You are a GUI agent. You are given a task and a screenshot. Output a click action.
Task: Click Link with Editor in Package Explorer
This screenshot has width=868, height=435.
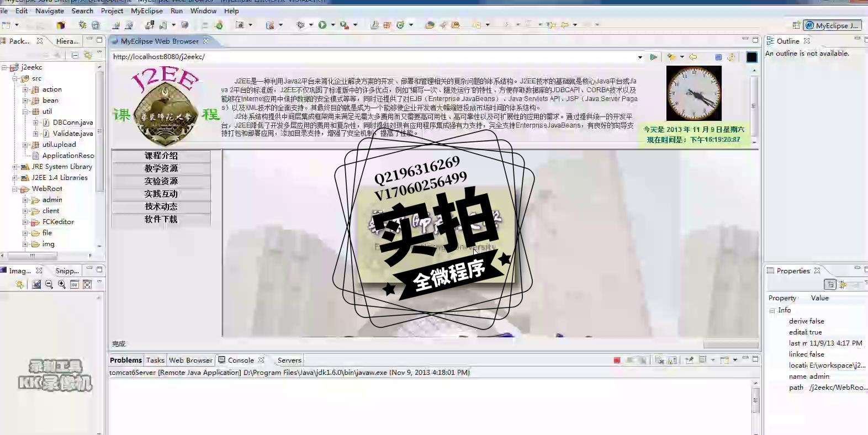(x=88, y=55)
